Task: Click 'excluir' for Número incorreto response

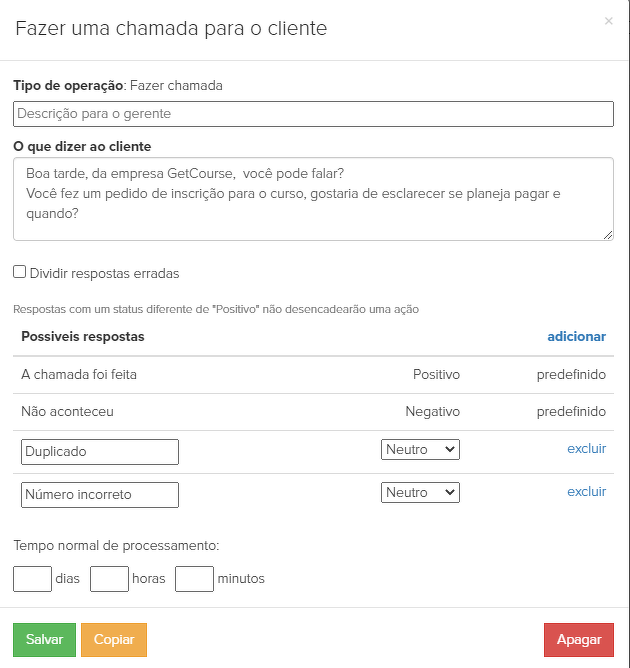Action: 586,492
